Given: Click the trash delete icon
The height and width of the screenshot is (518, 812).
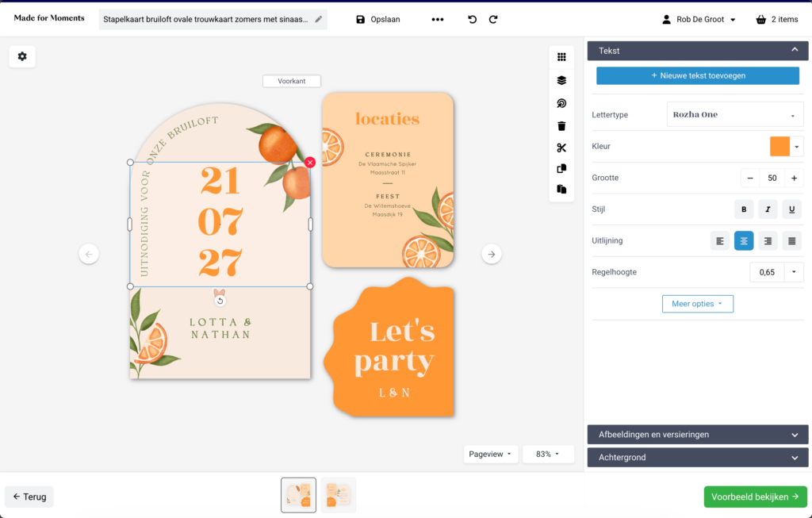Looking at the screenshot, I should coord(561,125).
